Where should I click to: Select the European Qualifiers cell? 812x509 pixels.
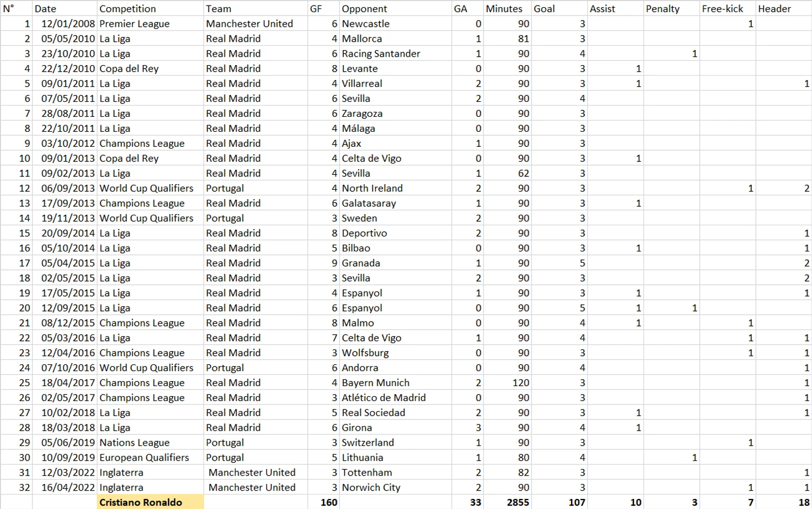[x=151, y=458]
